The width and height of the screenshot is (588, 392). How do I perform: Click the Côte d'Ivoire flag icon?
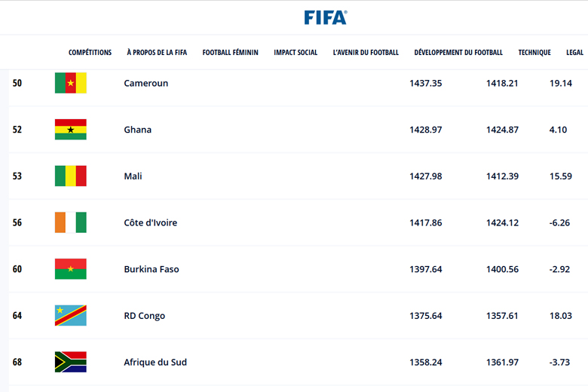pyautogui.click(x=71, y=222)
